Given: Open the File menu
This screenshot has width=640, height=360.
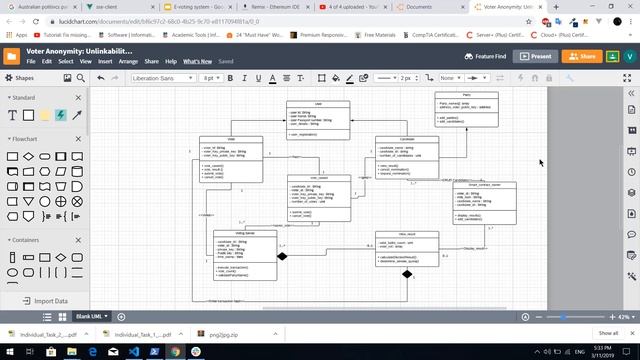Looking at the screenshot, I should (x=31, y=61).
